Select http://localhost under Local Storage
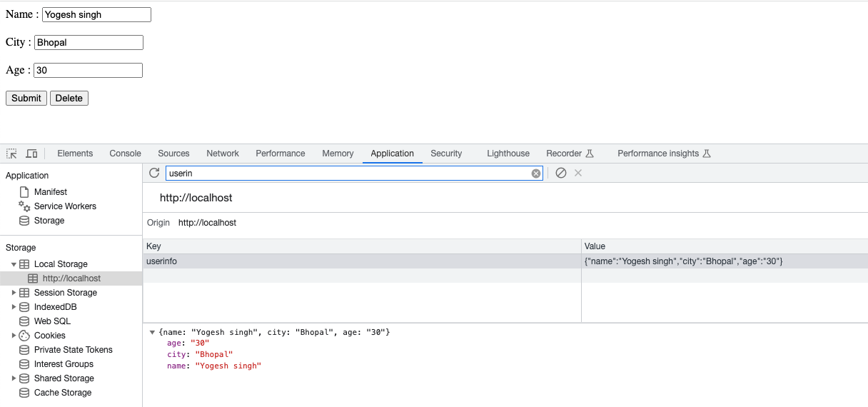 (x=71, y=278)
